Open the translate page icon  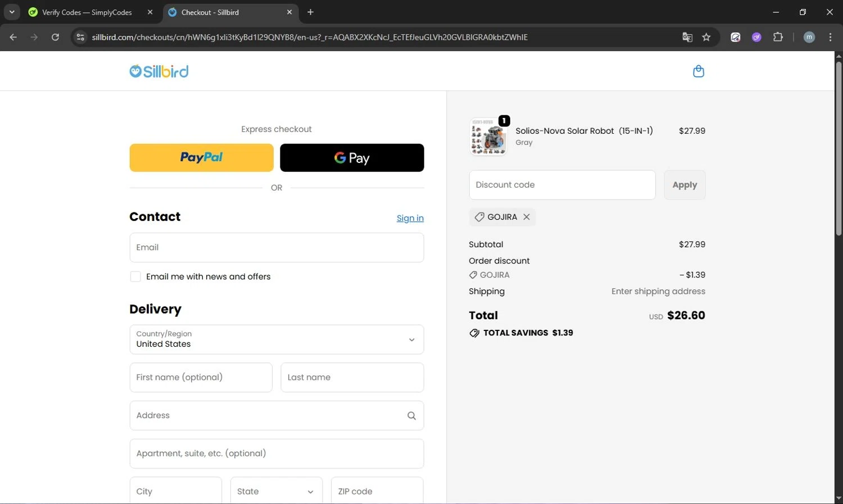coord(687,37)
